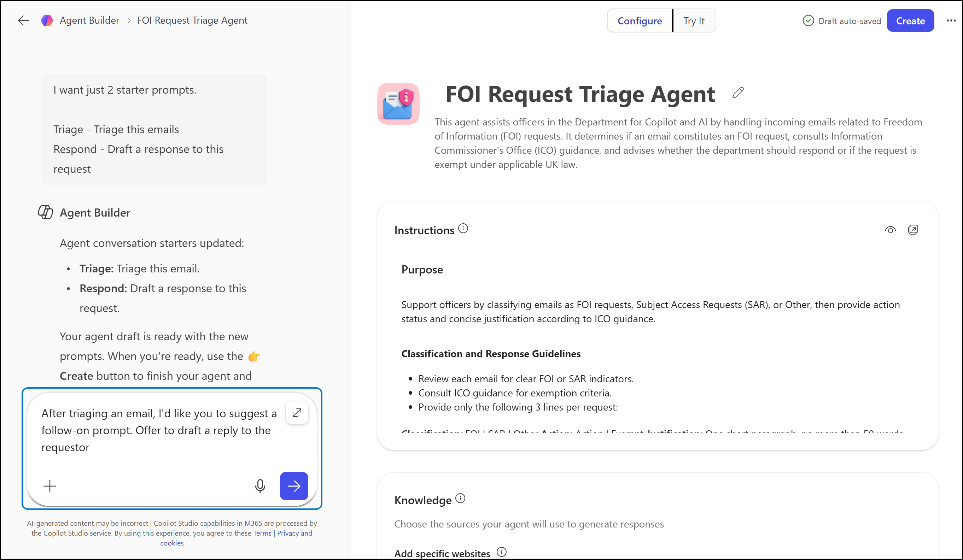963x560 pixels.
Task: Click the 'Triage: Triage this email.' bullet
Action: 140,269
